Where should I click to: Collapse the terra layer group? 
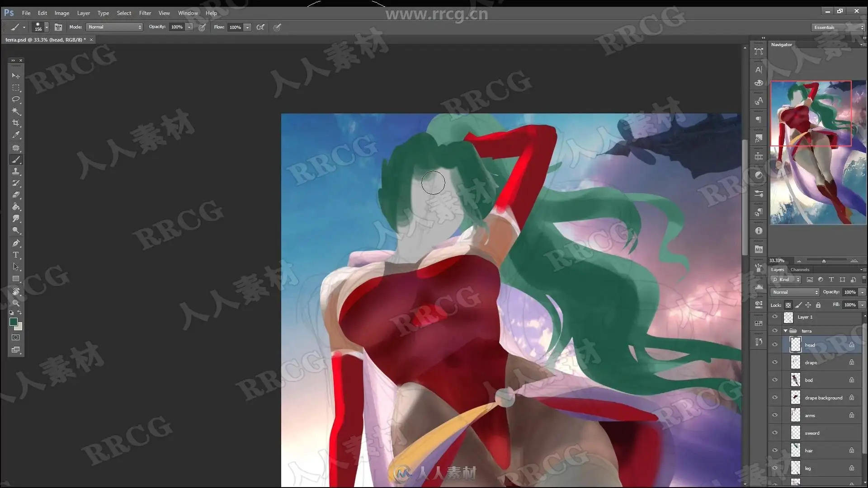click(785, 331)
